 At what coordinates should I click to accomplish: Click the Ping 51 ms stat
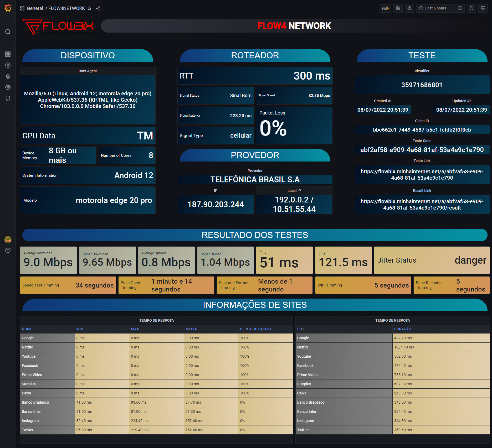tap(284, 260)
